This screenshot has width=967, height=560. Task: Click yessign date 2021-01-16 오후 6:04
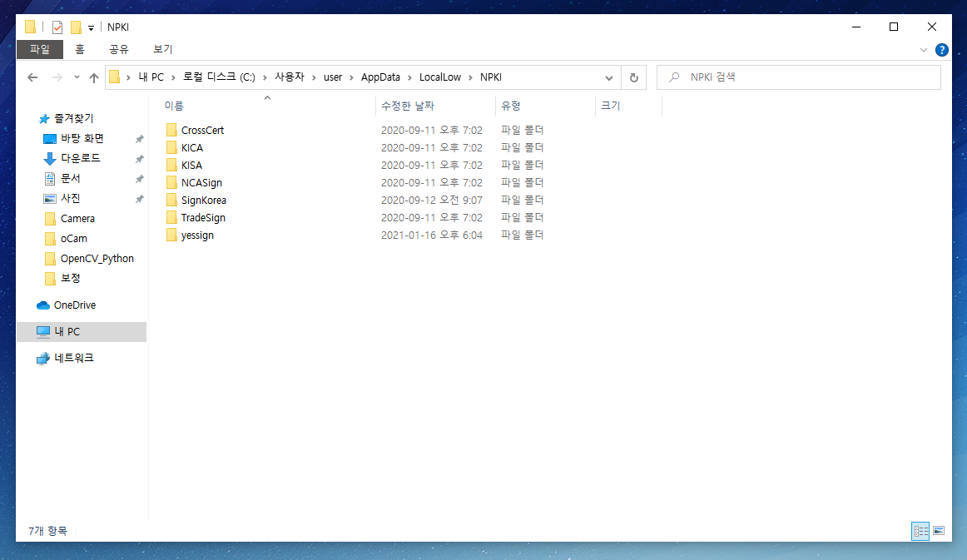point(432,235)
